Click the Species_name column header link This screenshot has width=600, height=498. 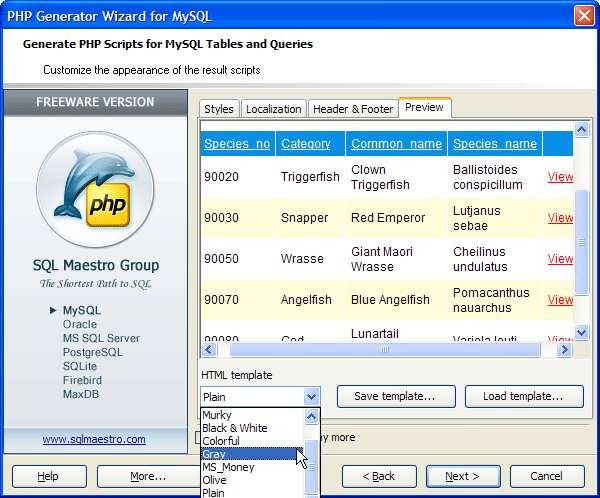[x=495, y=144]
